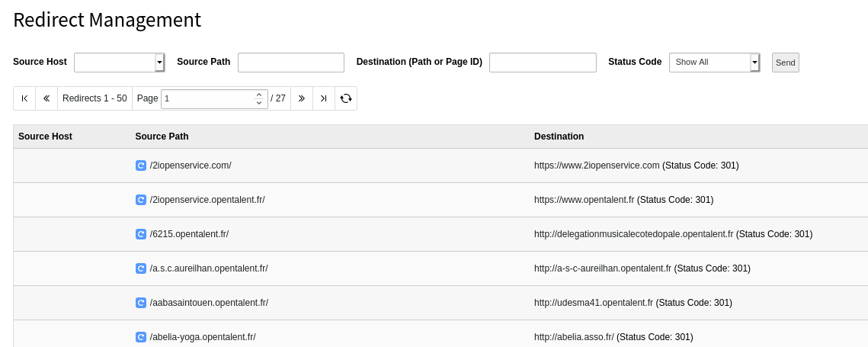Refresh the redirects list
This screenshot has height=347, width=868.
click(x=346, y=98)
